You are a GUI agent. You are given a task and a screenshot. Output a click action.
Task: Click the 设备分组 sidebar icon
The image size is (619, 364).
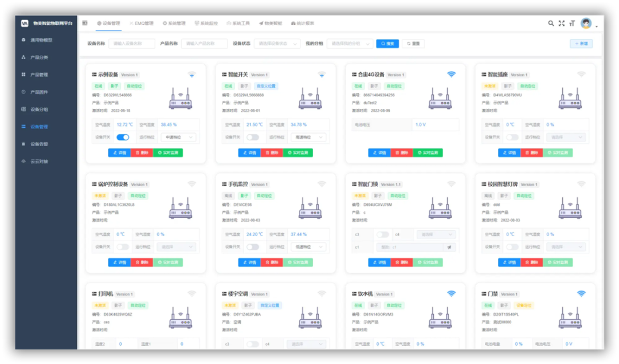[23, 109]
